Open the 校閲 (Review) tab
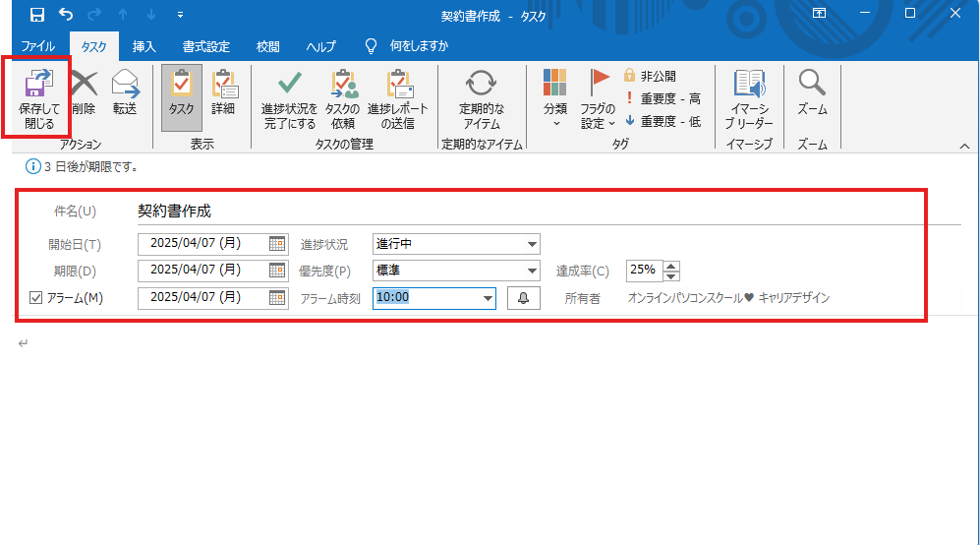This screenshot has width=980, height=545. [x=268, y=46]
